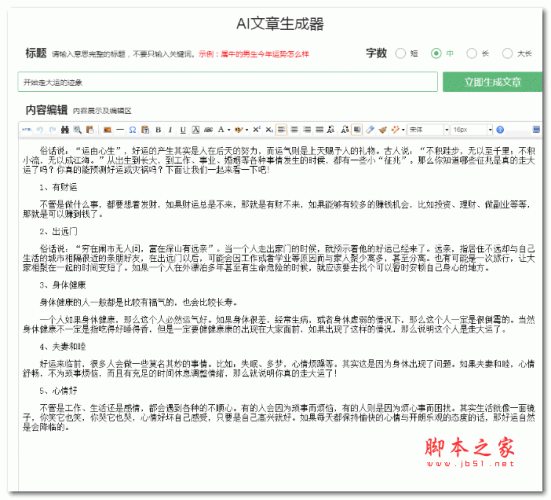Image resolution: width=551 pixels, height=500 pixels.
Task: Clear formatting with the eraser tool
Action: (x=370, y=130)
